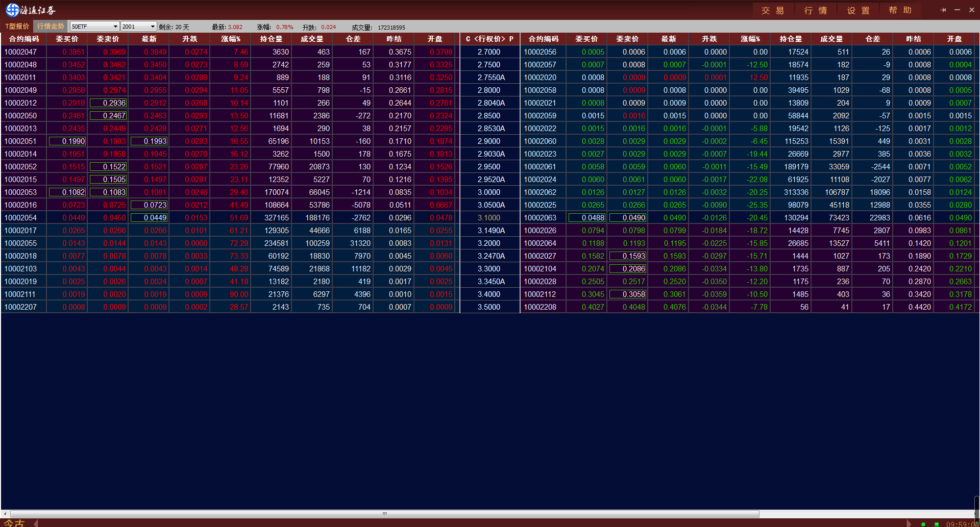The height and width of the screenshot is (527, 980).
Task: Minimize the trading window
Action: pos(957,10)
